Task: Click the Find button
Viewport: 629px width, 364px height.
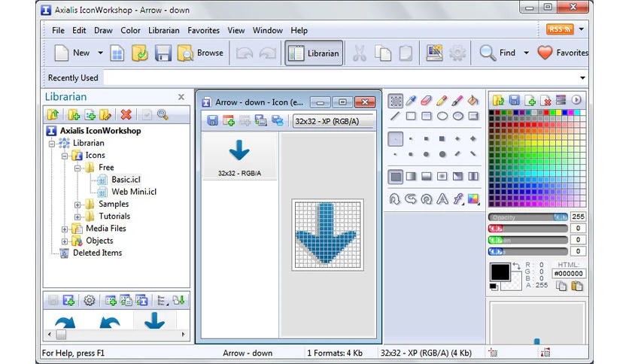Action: click(497, 53)
